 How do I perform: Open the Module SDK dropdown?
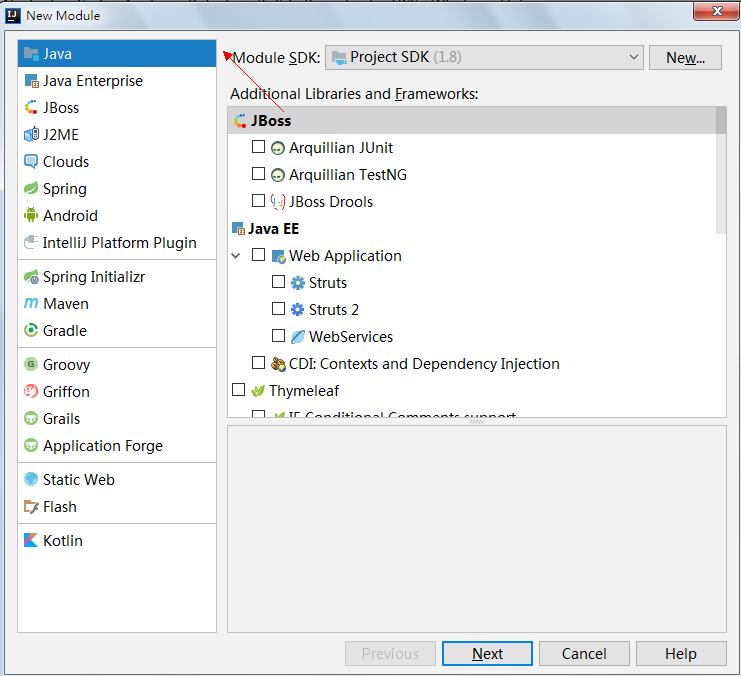point(484,58)
